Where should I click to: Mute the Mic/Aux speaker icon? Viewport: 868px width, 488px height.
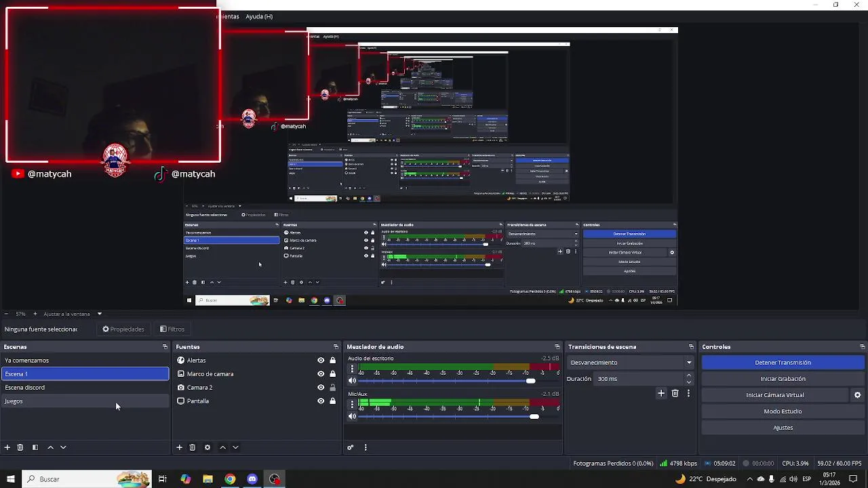(352, 416)
